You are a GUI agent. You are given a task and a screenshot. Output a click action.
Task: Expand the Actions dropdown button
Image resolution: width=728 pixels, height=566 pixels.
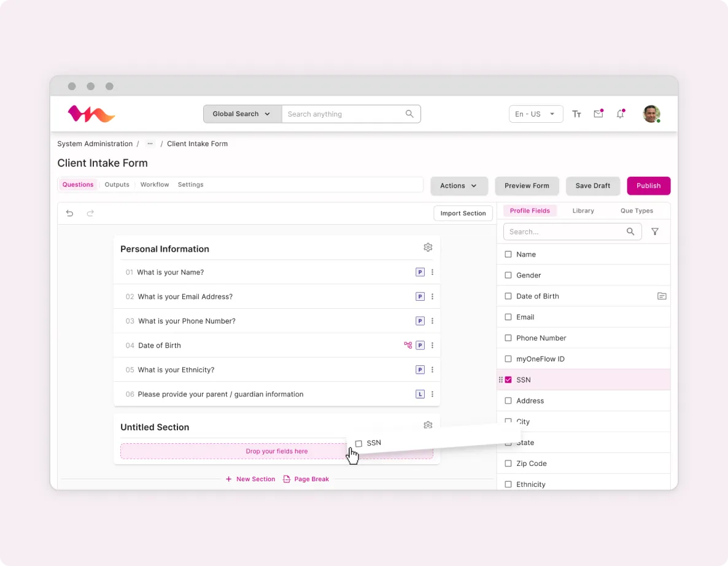click(459, 186)
